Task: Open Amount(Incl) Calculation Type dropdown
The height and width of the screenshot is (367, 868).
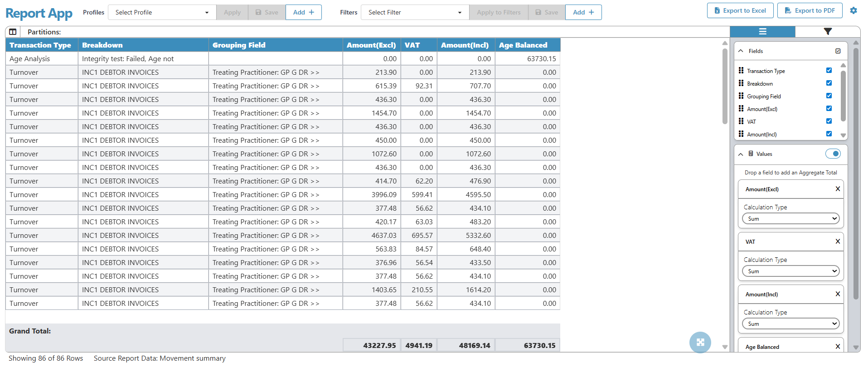Action: (x=791, y=324)
